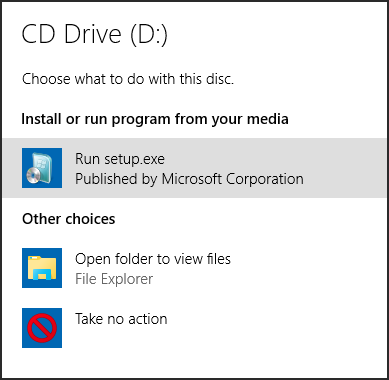Viewport: 389px width, 380px height.
Task: Click the File Explorer folder icon
Action: pos(42,268)
